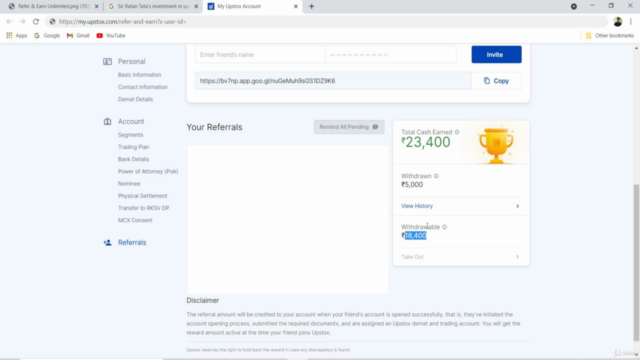Viewport: 640px width, 360px height.
Task: Open Power of Attorney (PoA)
Action: (x=148, y=171)
